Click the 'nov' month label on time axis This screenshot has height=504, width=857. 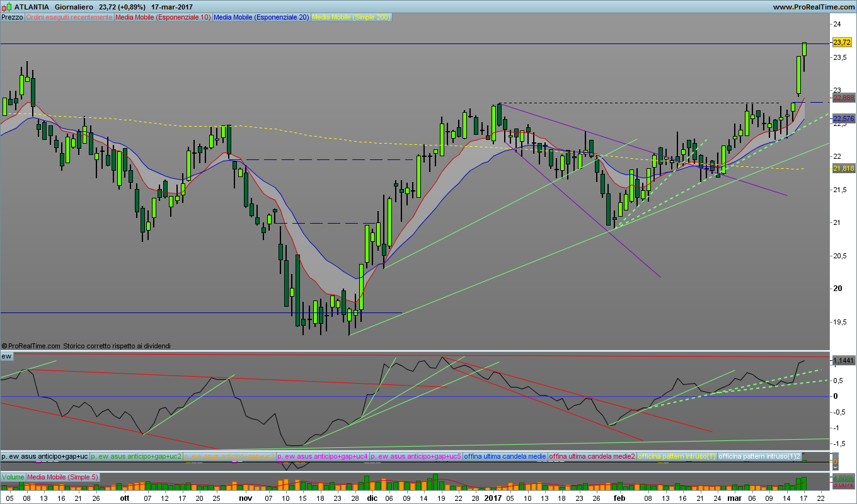point(246,498)
